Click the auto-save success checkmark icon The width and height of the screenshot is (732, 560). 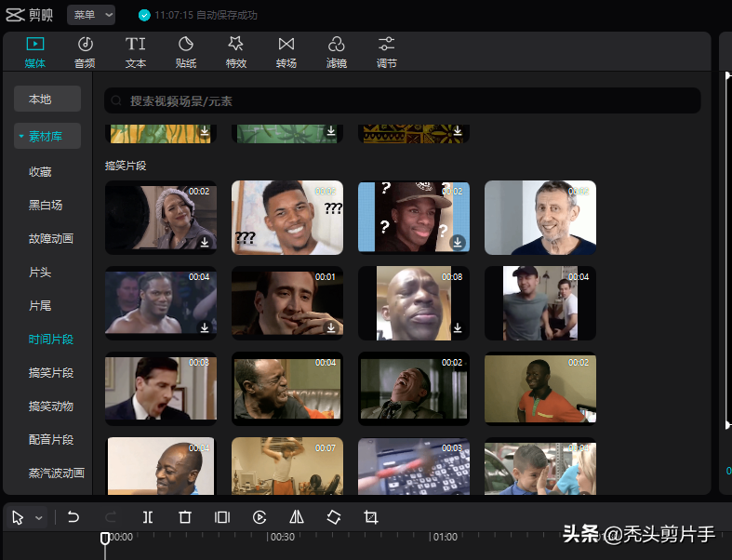(144, 16)
